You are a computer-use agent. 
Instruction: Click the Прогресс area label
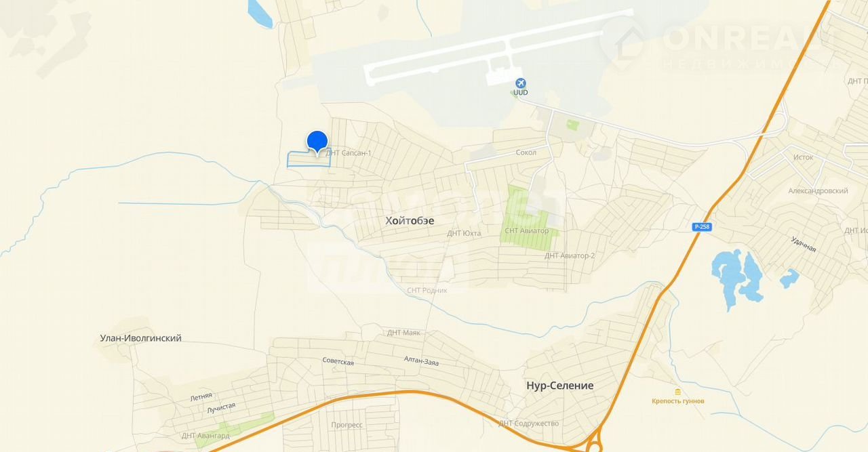tap(347, 425)
